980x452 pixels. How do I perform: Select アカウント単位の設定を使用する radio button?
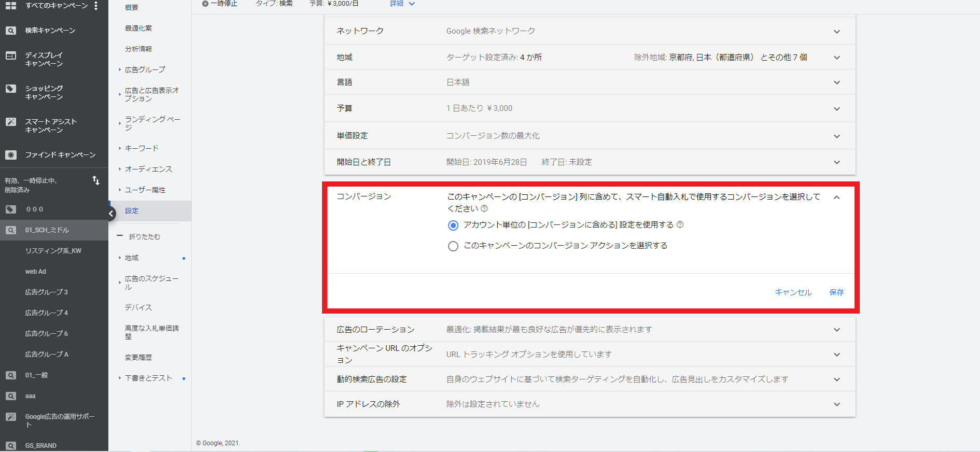coord(453,225)
